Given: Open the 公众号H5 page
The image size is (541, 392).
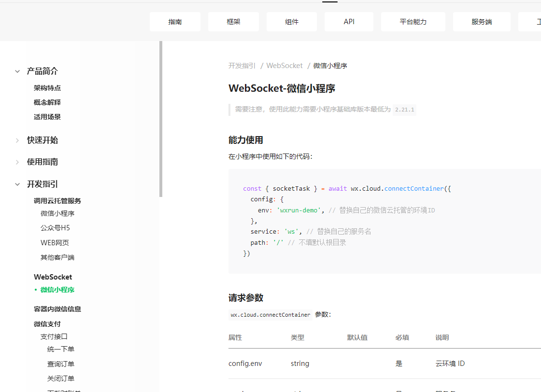Looking at the screenshot, I should click(55, 228).
